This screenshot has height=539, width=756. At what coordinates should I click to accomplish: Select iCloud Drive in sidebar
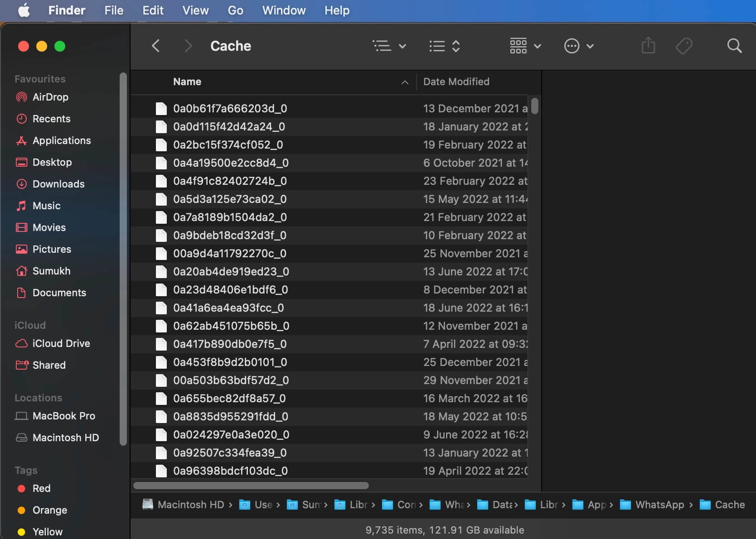tap(61, 343)
